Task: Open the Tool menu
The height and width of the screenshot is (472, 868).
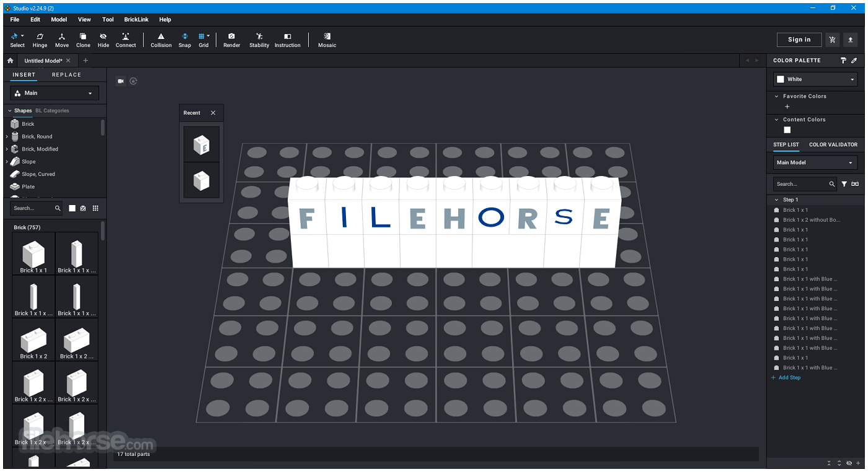Action: click(x=108, y=20)
